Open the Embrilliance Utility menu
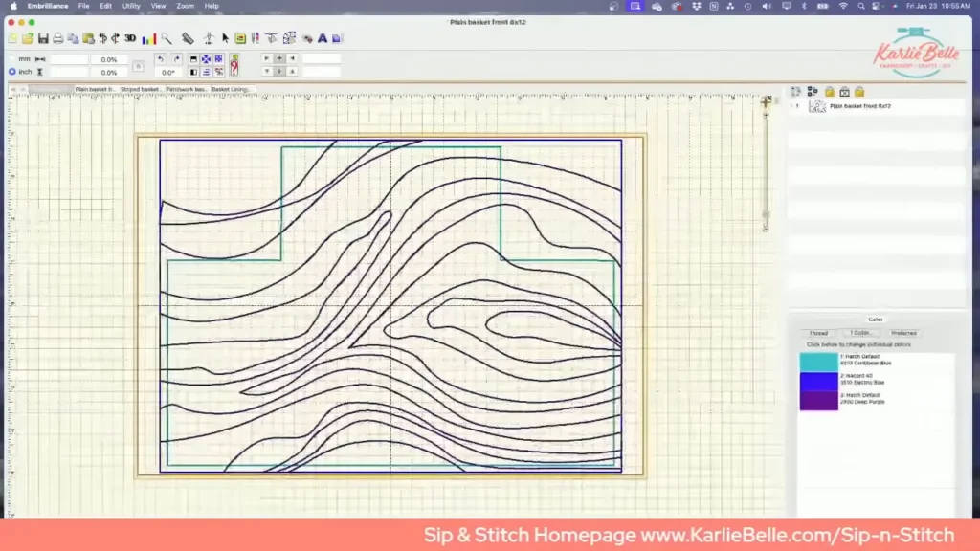Viewport: 980px width, 551px height. [x=131, y=6]
